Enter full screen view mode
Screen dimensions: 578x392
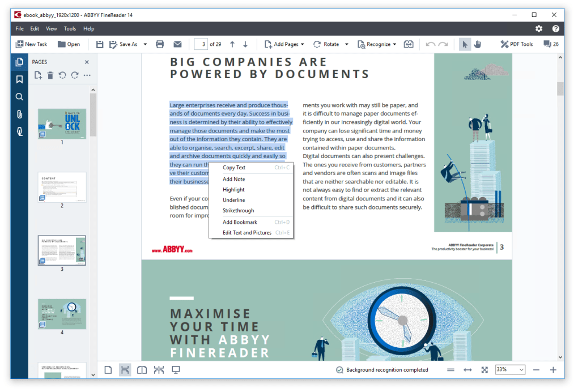pos(176,370)
